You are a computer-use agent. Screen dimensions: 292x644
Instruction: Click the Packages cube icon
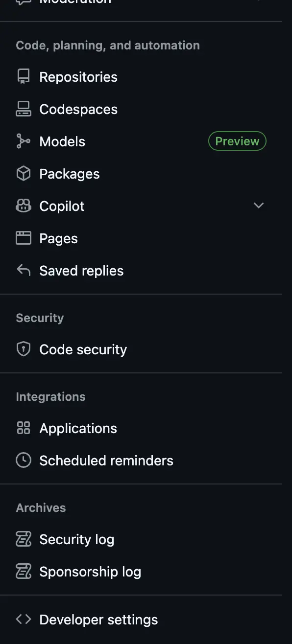click(23, 173)
